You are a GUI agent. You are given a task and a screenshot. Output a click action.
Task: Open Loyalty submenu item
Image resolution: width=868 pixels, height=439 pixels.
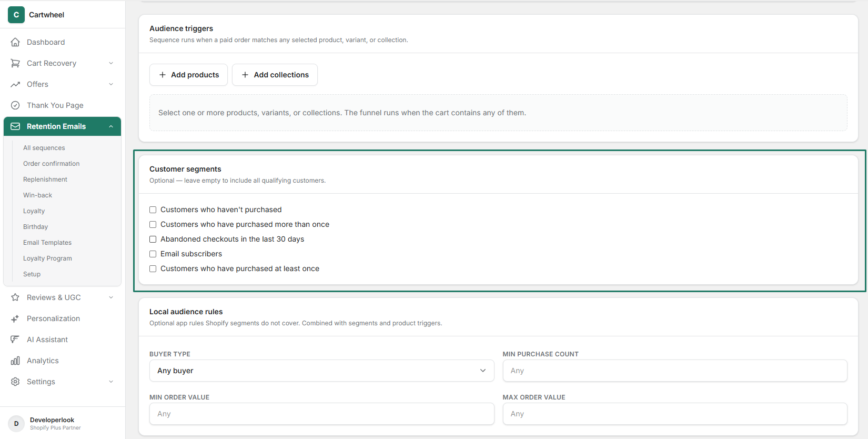pyautogui.click(x=34, y=211)
